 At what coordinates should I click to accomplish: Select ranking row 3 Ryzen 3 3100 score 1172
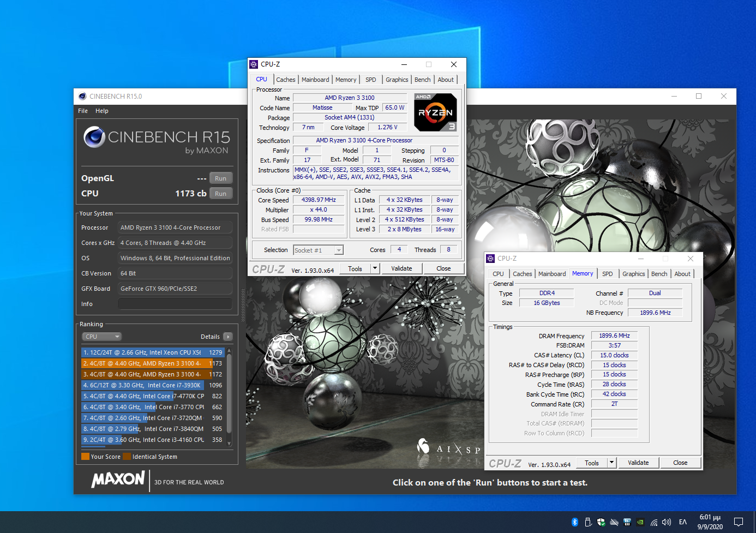[x=153, y=374]
